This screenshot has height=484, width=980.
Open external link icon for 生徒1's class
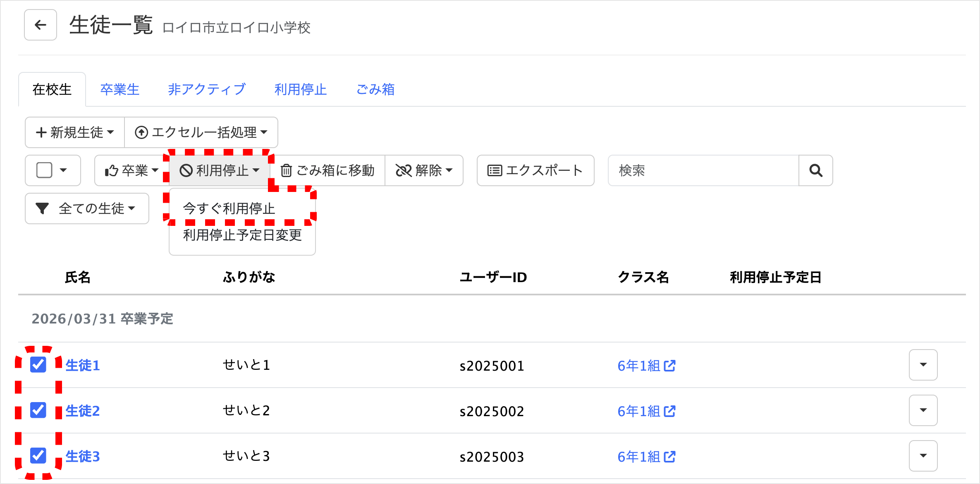[x=669, y=366]
